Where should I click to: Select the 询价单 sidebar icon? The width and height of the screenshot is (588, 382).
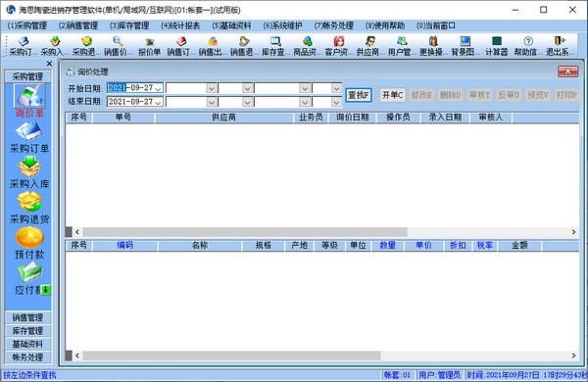29,95
